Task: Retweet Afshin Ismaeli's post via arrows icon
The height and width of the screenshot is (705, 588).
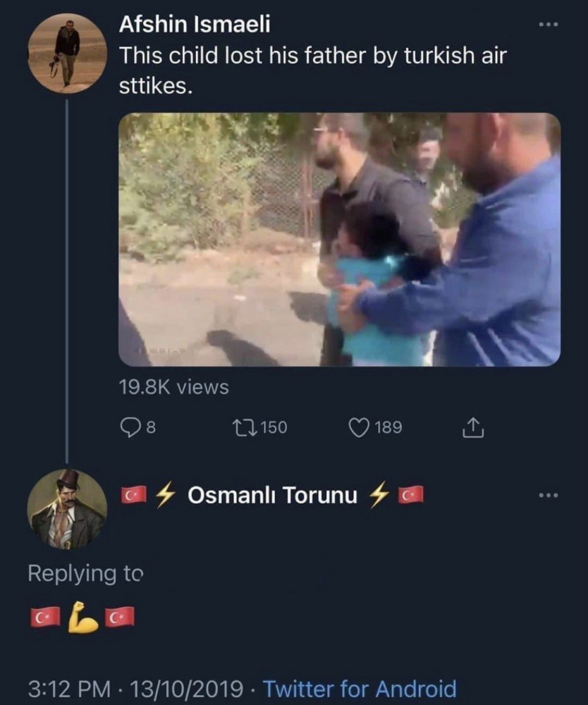Action: pos(243,427)
